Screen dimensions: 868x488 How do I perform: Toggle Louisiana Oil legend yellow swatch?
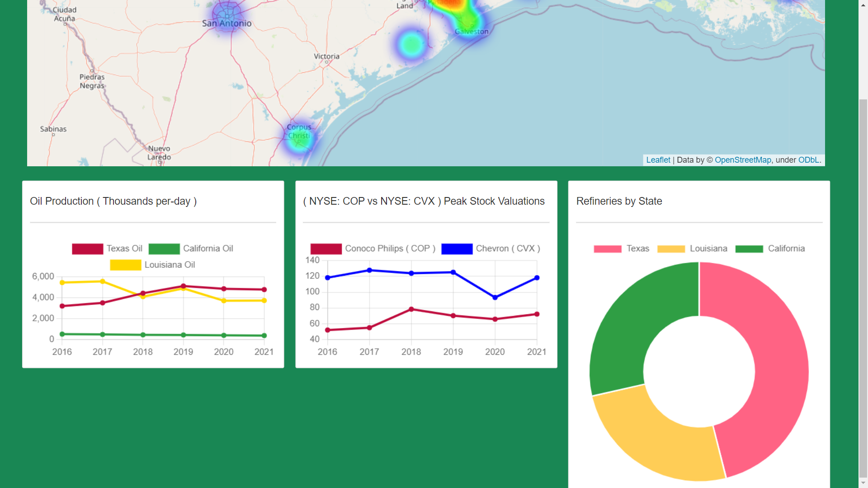[x=126, y=265]
